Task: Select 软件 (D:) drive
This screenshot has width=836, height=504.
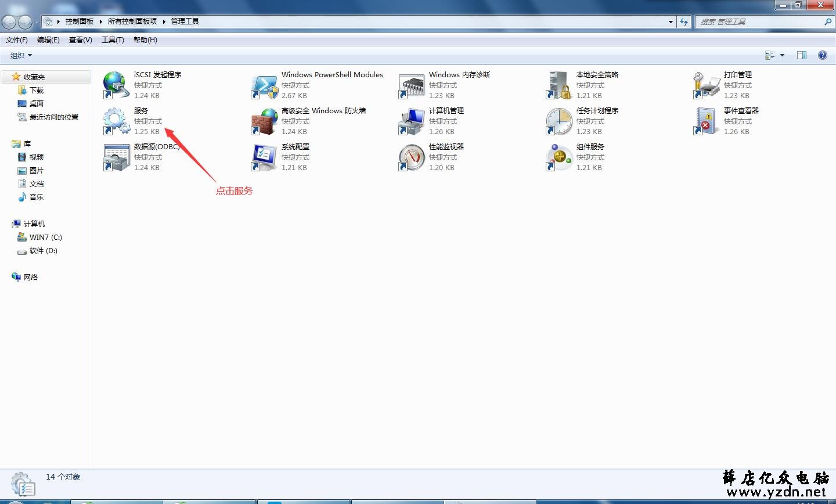Action: coord(44,250)
